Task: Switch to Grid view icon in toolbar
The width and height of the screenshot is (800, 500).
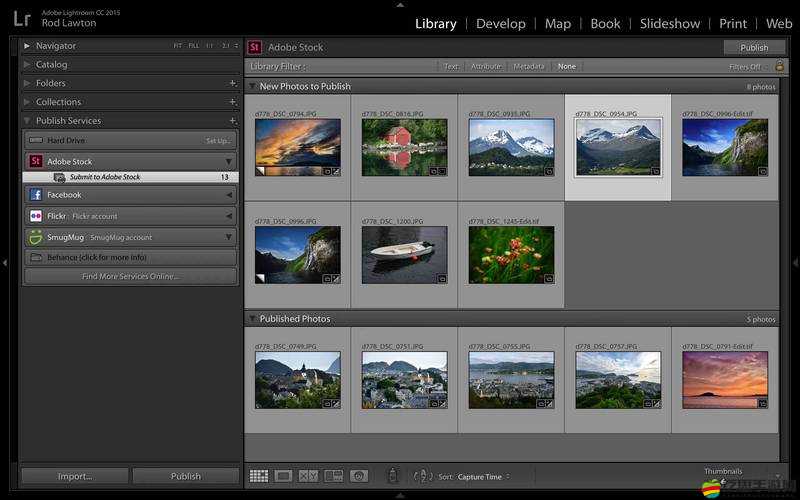Action: [259, 477]
